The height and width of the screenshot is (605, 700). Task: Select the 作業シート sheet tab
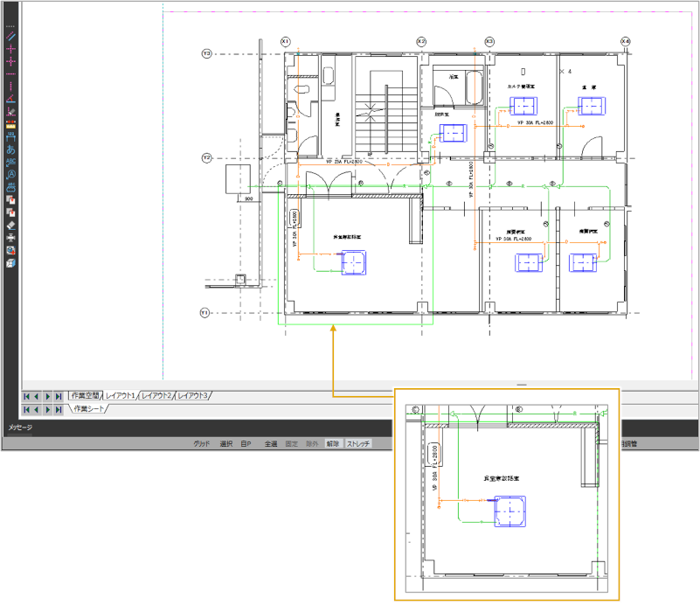(91, 409)
